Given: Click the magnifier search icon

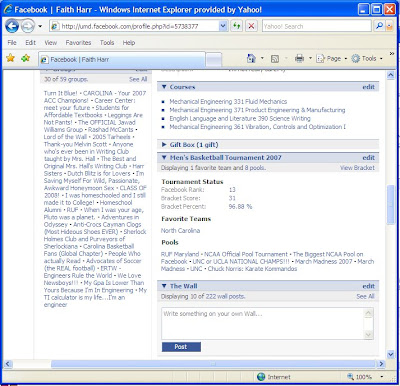Looking at the screenshot, I should (x=379, y=26).
